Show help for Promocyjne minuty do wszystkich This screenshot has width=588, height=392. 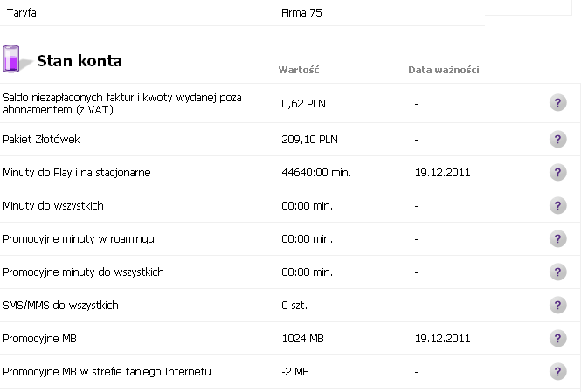pyautogui.click(x=557, y=272)
